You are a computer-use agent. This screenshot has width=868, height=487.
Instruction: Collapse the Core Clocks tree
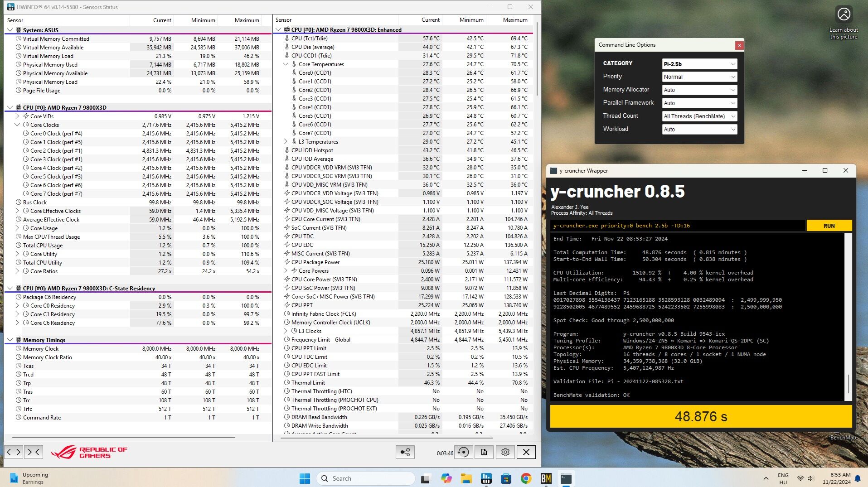(17, 125)
